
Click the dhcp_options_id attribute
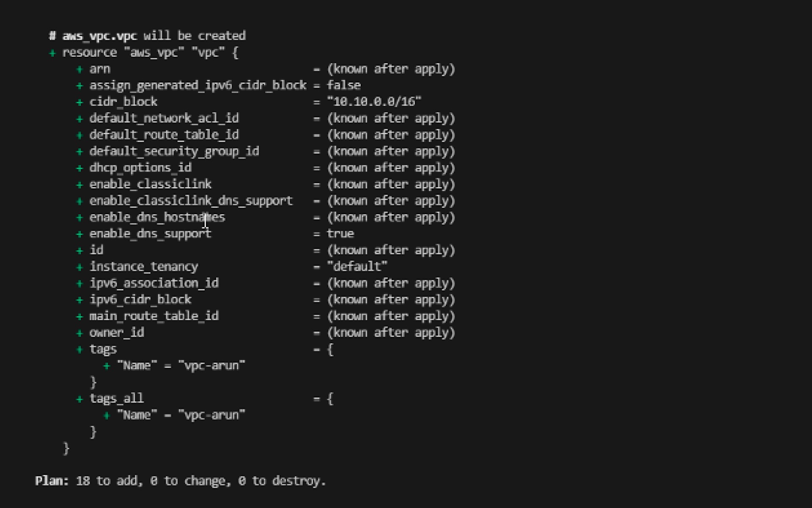(x=140, y=168)
